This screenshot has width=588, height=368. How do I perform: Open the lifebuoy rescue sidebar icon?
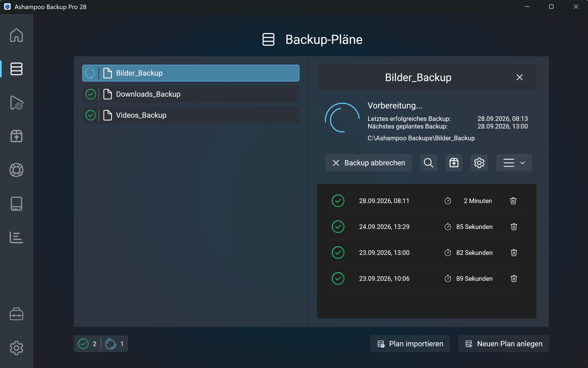(x=16, y=170)
